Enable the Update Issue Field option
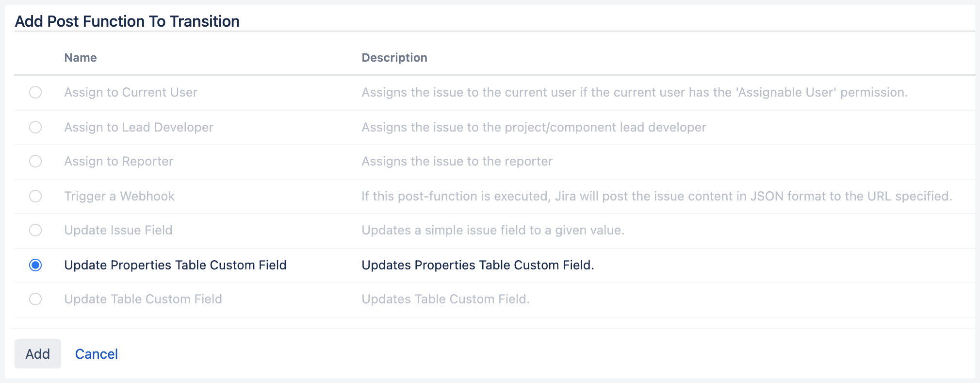The width and height of the screenshot is (980, 383). pos(35,231)
